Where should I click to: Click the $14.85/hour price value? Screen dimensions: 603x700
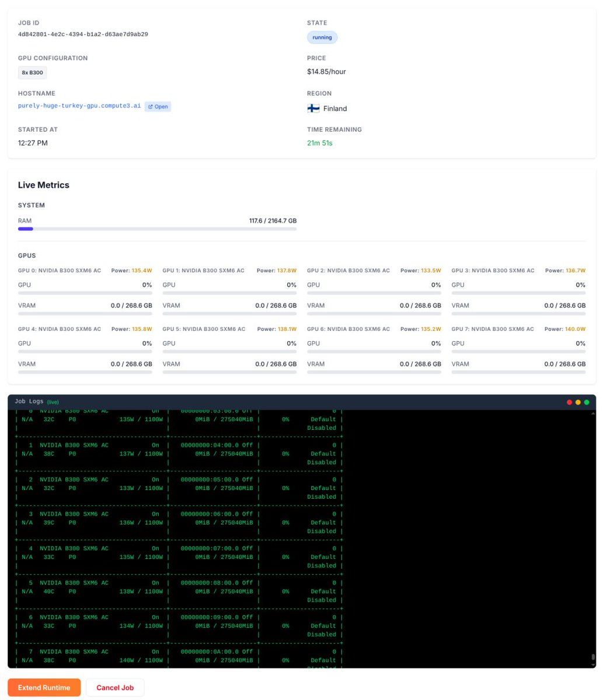coord(326,72)
